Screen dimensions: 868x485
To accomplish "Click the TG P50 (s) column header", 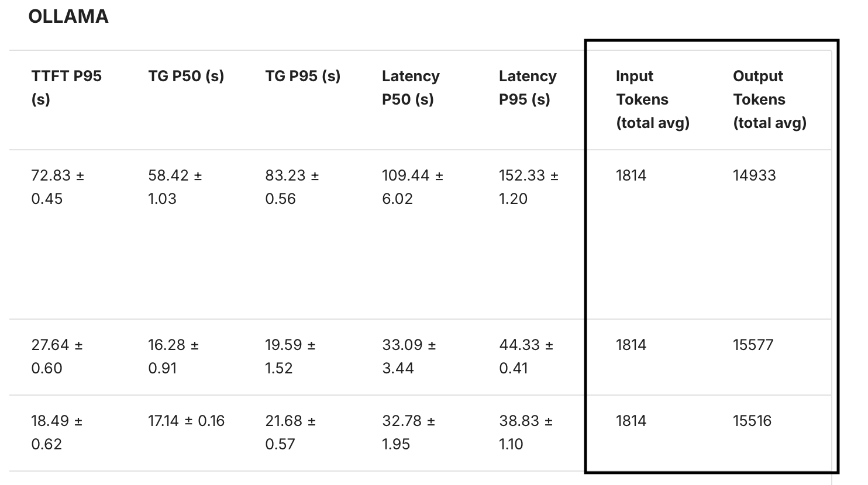I will [x=186, y=76].
